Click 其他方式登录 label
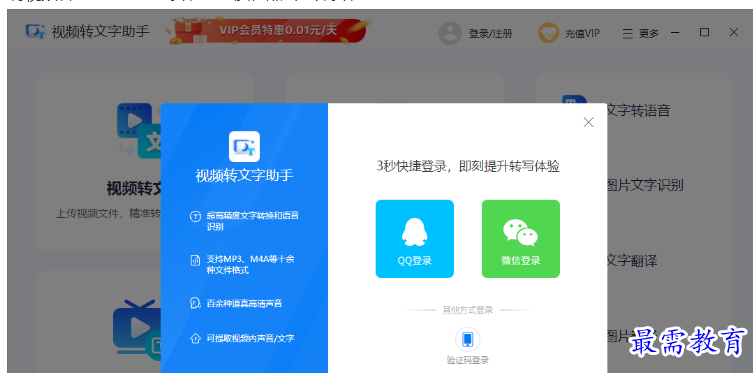Image resolution: width=753 pixels, height=373 pixels. tap(468, 310)
